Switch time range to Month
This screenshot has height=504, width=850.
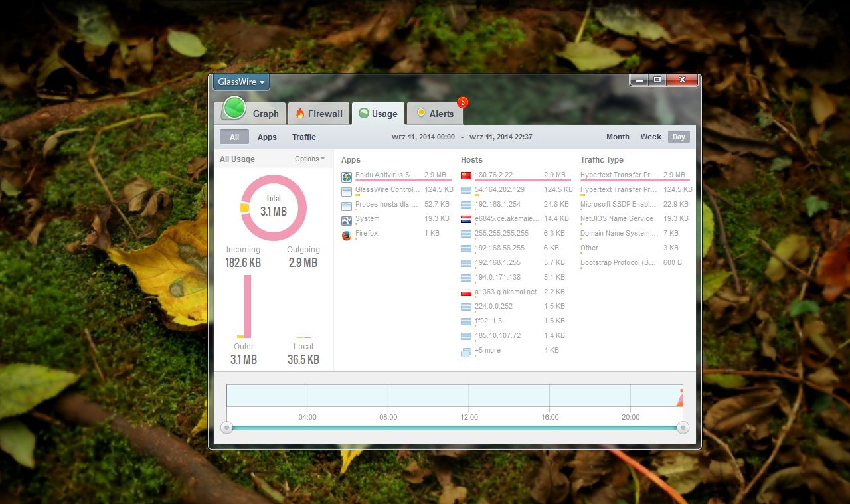pos(618,137)
